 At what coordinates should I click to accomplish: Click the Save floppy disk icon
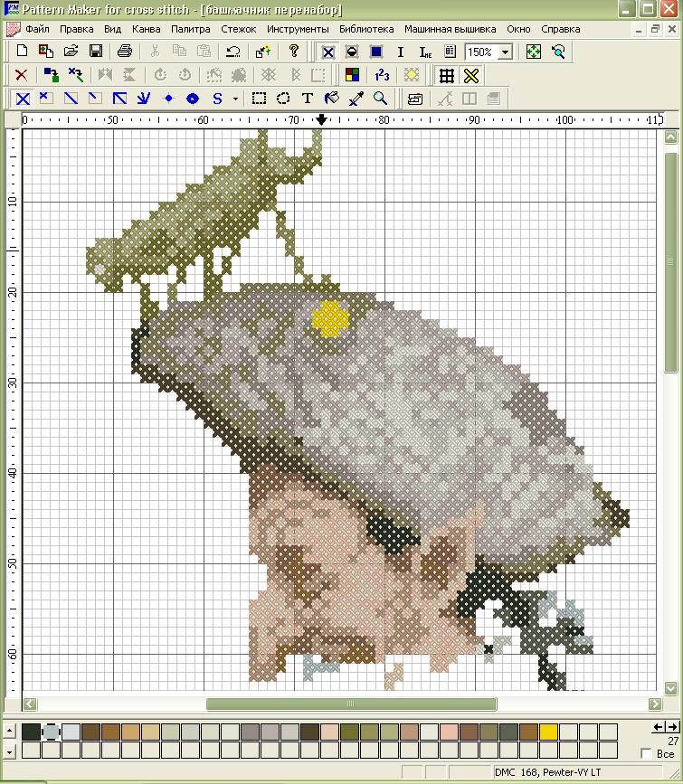(95, 52)
